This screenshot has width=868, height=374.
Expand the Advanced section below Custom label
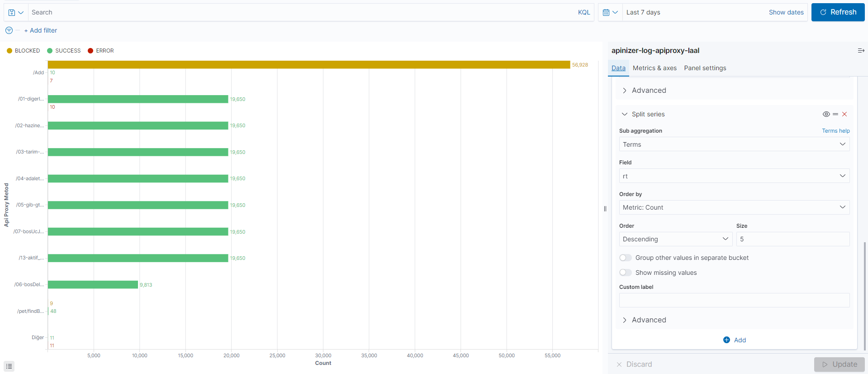coord(649,320)
